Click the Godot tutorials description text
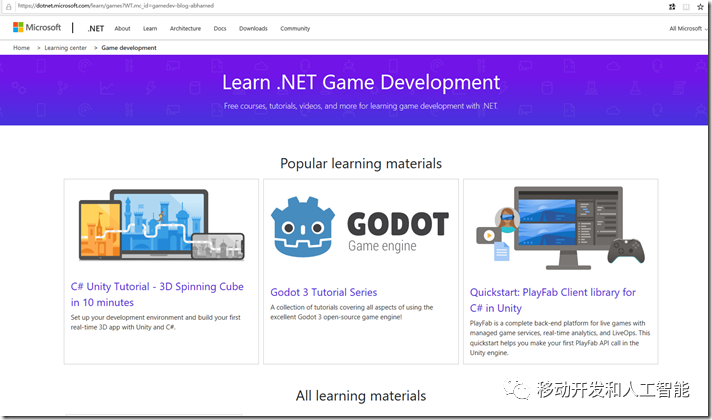Image resolution: width=712 pixels, height=420 pixels. tap(351, 312)
